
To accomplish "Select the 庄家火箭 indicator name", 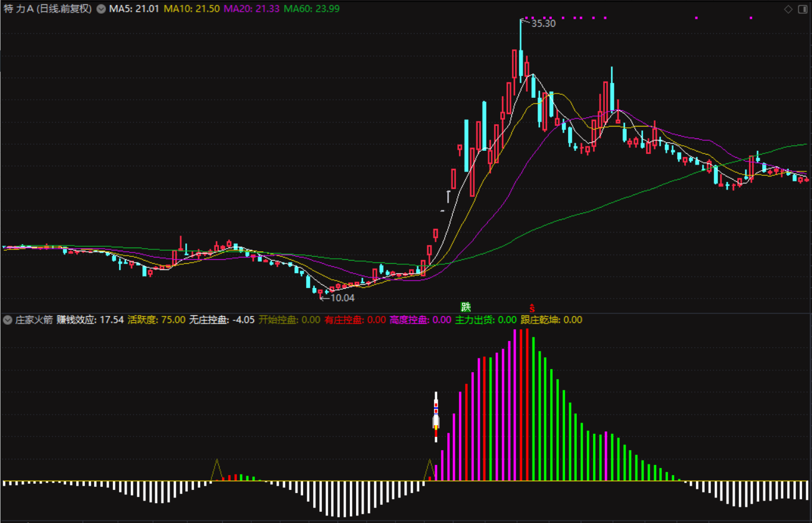I will (x=34, y=320).
